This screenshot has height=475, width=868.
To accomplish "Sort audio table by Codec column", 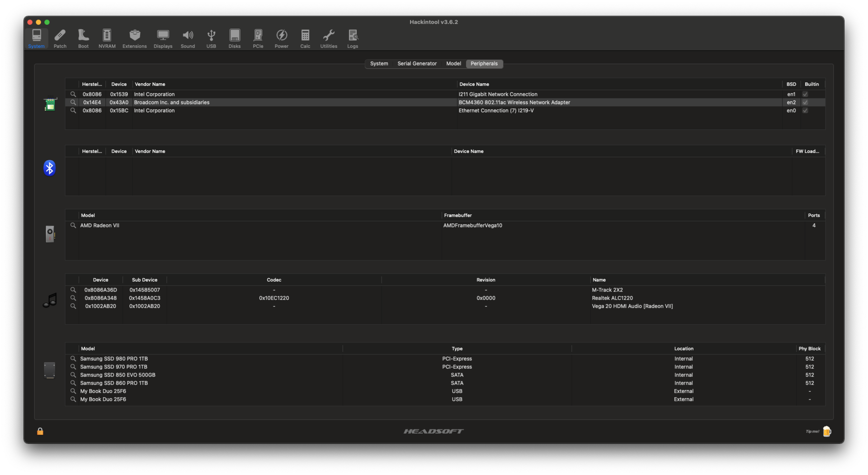I will [x=274, y=280].
